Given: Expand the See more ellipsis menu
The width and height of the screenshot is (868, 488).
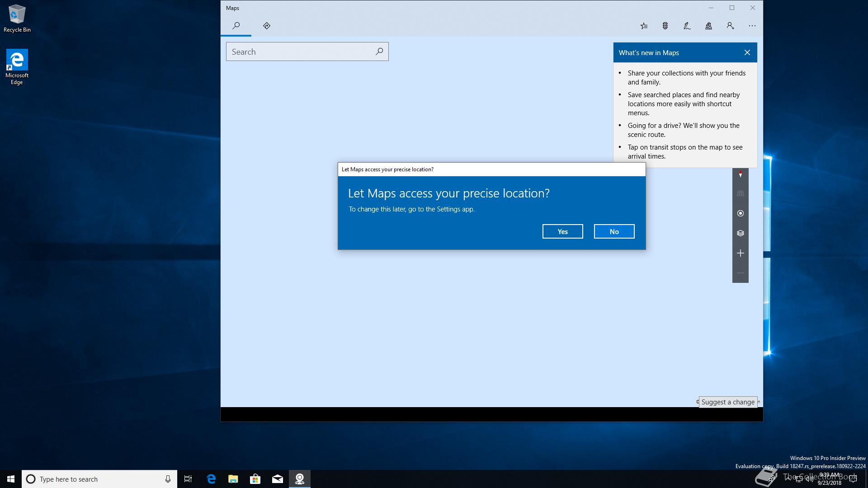Looking at the screenshot, I should coord(752,26).
